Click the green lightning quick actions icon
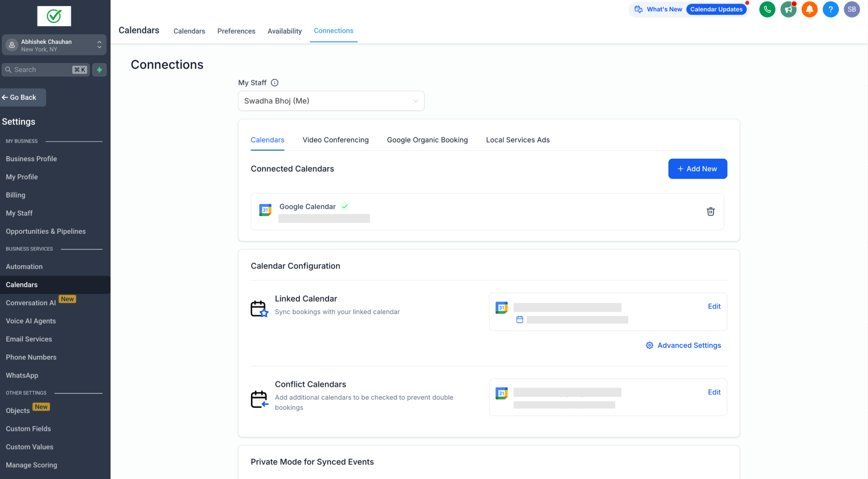868x479 pixels. tap(99, 70)
